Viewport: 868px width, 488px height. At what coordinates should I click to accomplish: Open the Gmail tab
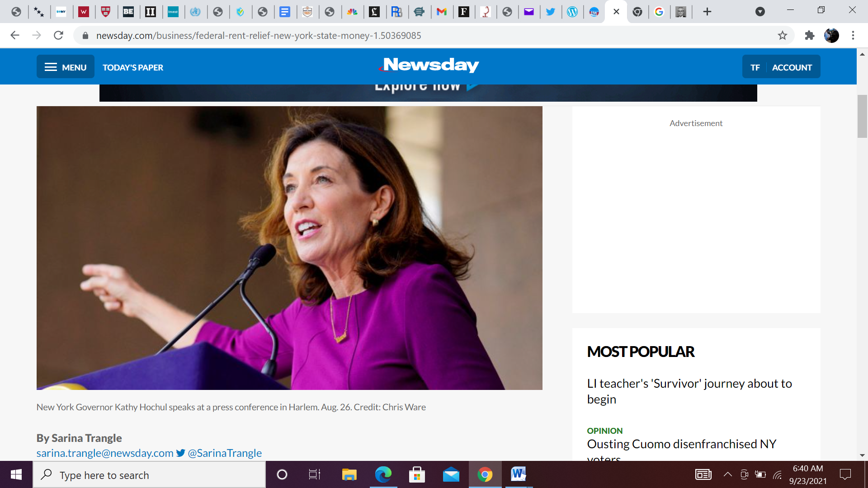[441, 12]
